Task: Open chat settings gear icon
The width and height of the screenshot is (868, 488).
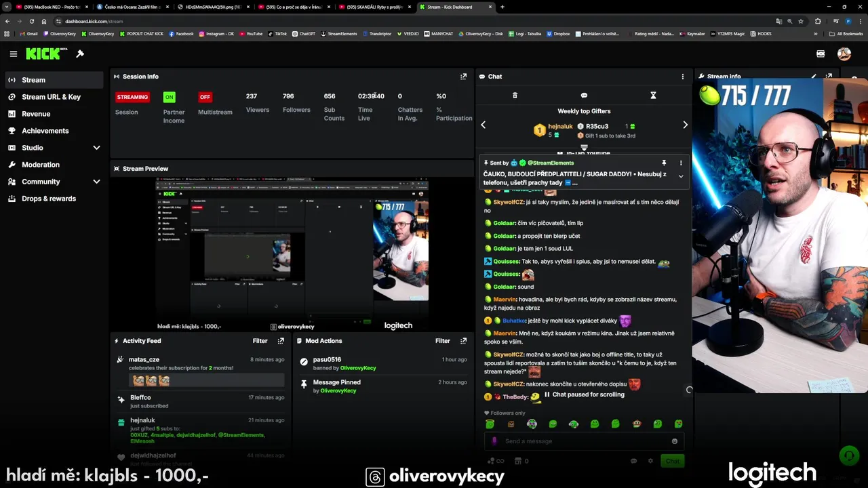Action: tap(650, 461)
